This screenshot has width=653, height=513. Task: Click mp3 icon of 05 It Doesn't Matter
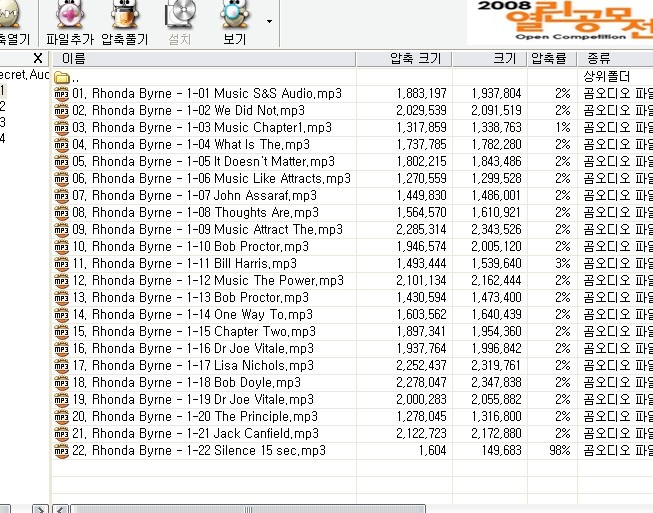point(62,162)
